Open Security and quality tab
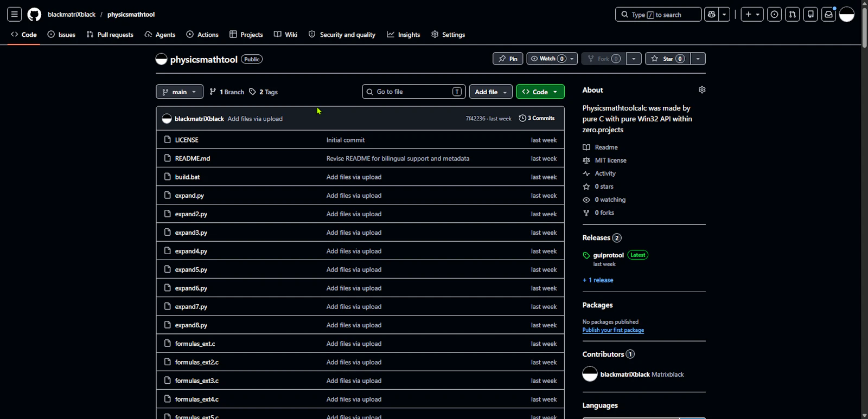This screenshot has height=419, width=868. [x=342, y=35]
